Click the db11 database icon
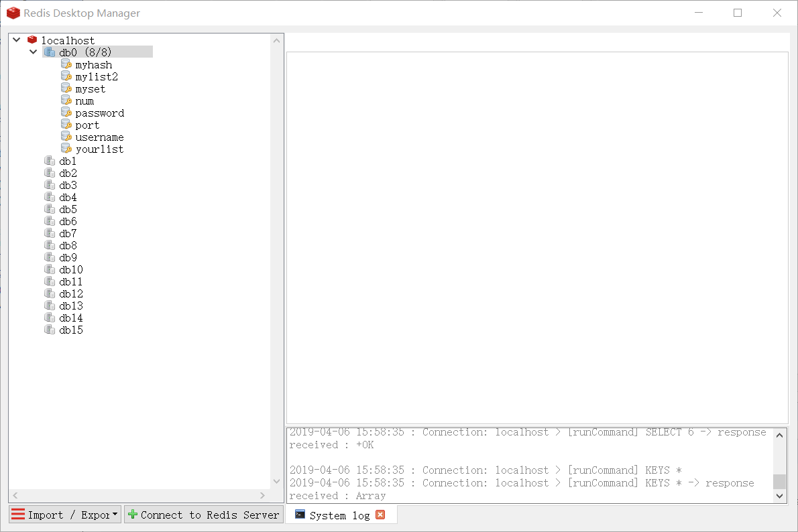This screenshot has width=798, height=532. [x=50, y=281]
